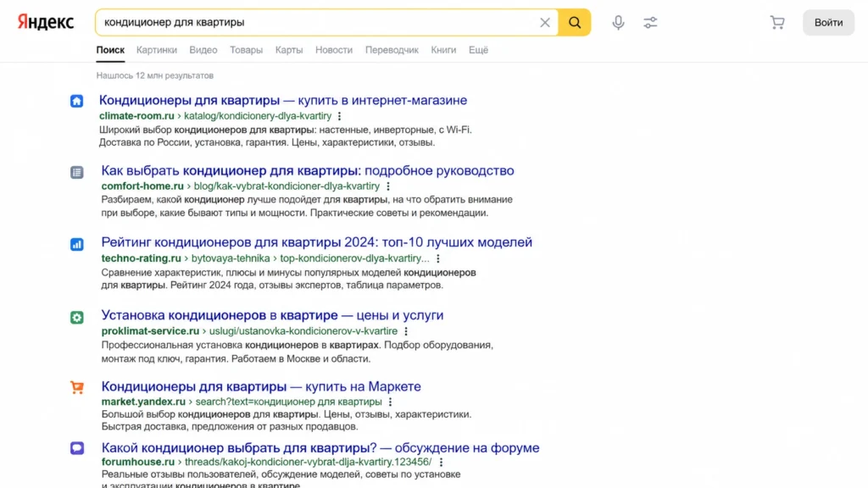Expand the Ещё menu
This screenshot has width=868, height=488.
click(478, 50)
